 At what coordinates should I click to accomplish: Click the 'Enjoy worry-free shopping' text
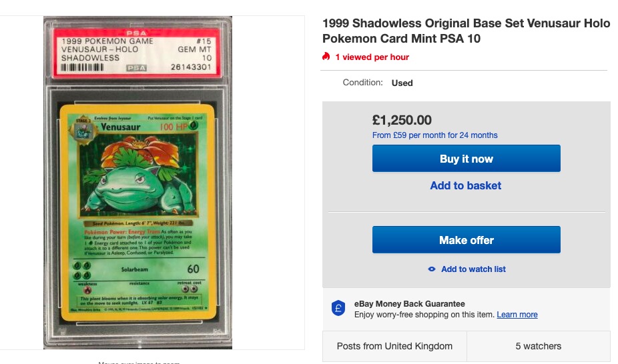[424, 315]
